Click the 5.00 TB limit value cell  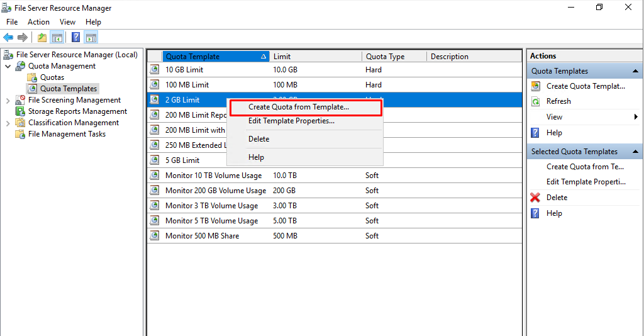[x=285, y=221]
